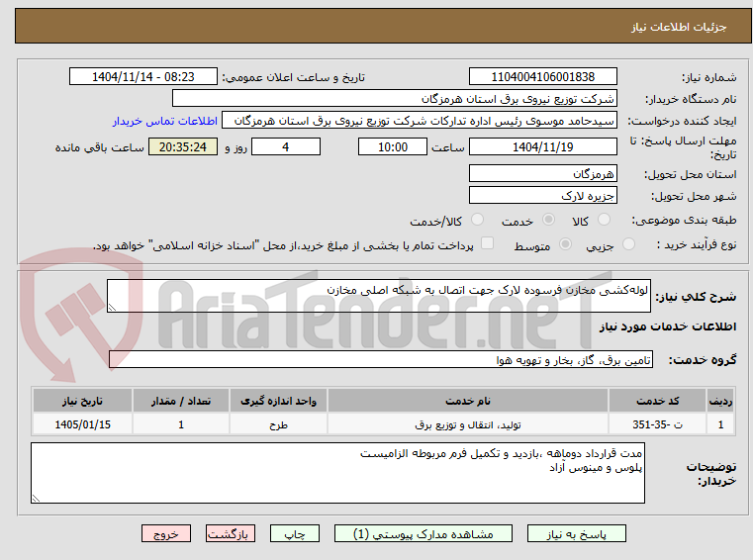Screen dimensions: 753x560
Task: Select the متوسط purchase type radio
Action: [566, 244]
